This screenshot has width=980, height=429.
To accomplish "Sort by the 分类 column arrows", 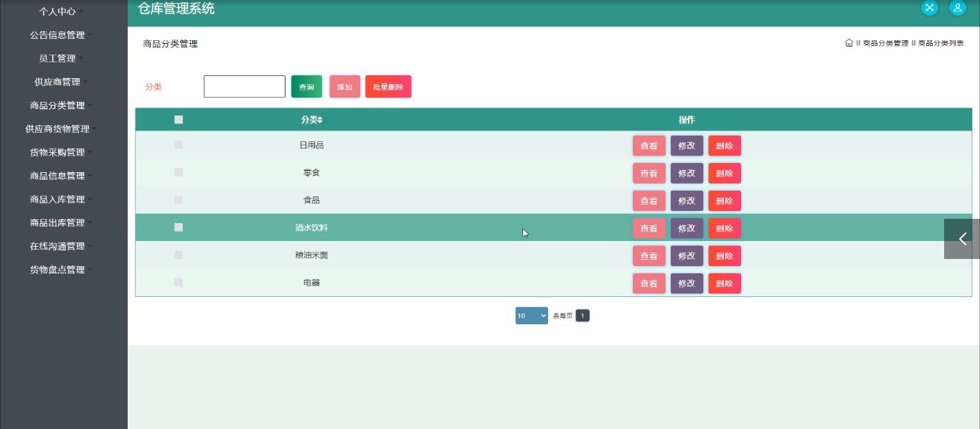I will pyautogui.click(x=320, y=120).
